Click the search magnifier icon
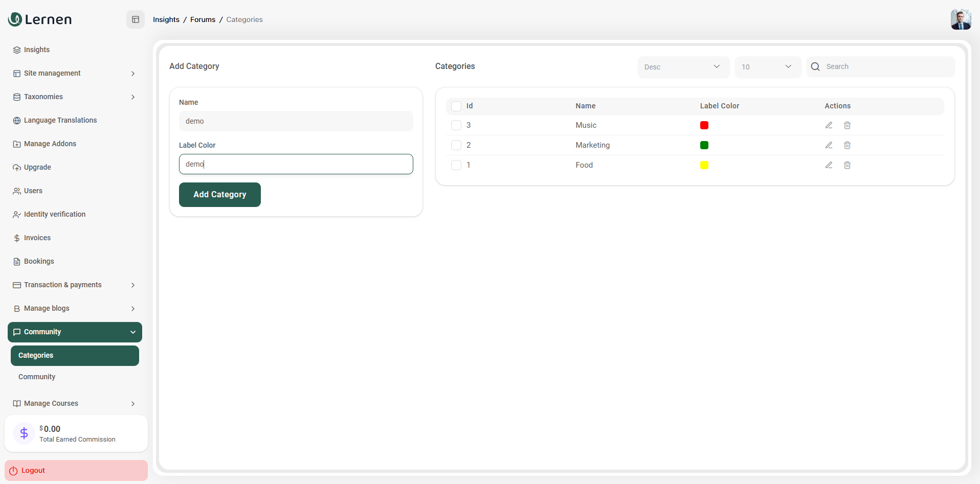980x484 pixels. coord(815,67)
